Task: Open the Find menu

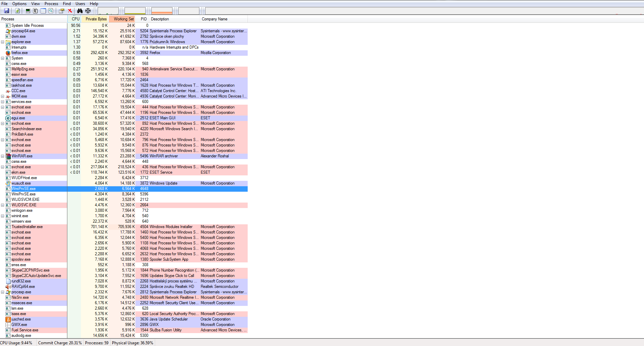Action: (67, 4)
